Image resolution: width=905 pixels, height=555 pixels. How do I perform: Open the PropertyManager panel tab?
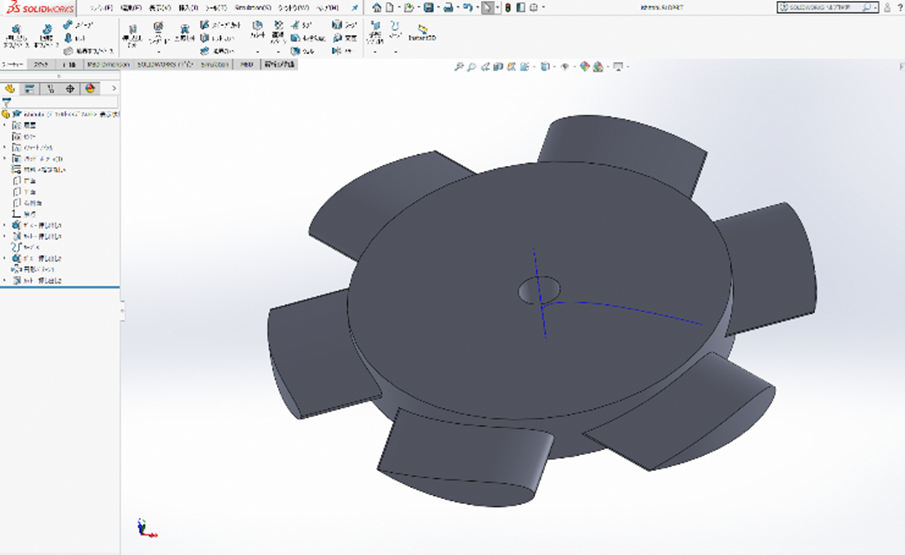tap(30, 88)
